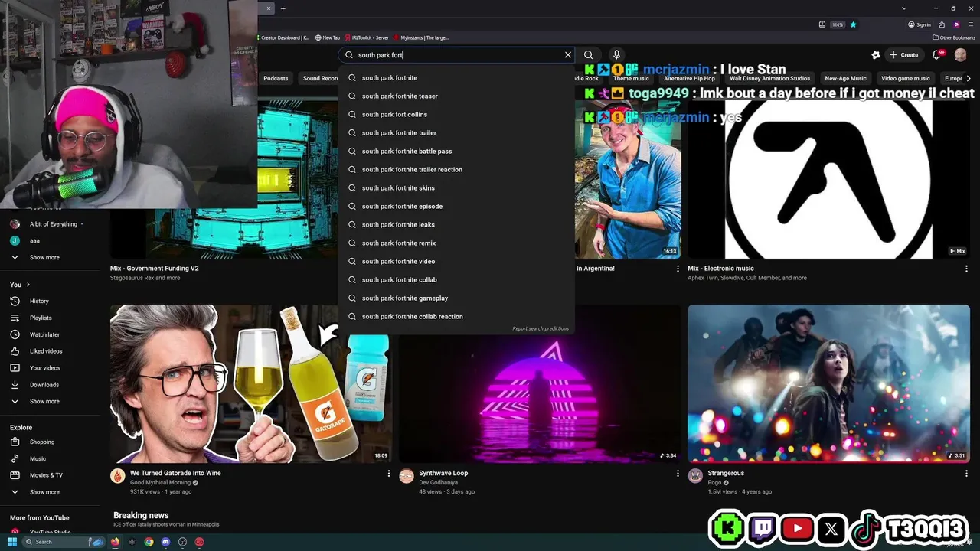Open options menu for We Turned Gatorade Into Wine

click(x=388, y=474)
